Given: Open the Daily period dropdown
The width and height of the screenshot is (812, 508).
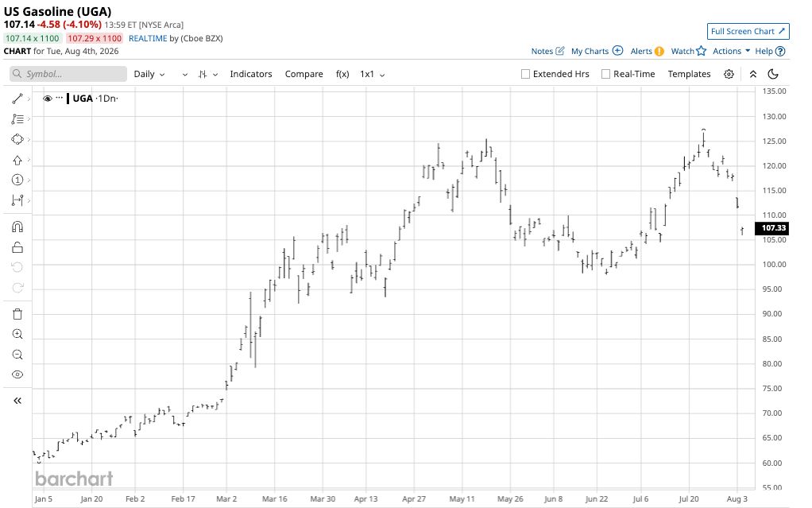Looking at the screenshot, I should click(149, 74).
